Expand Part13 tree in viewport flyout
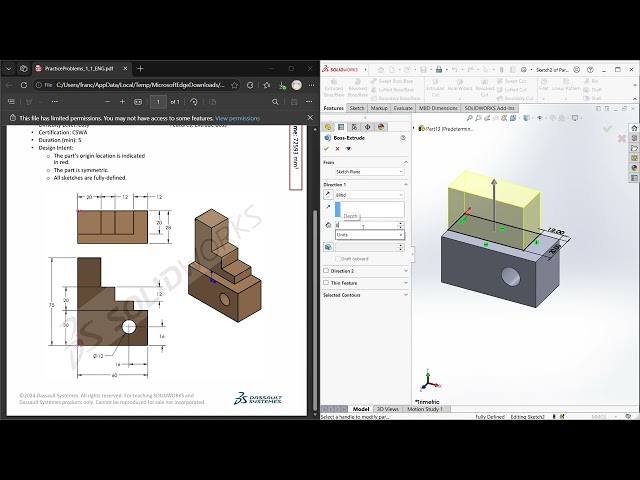 [414, 129]
